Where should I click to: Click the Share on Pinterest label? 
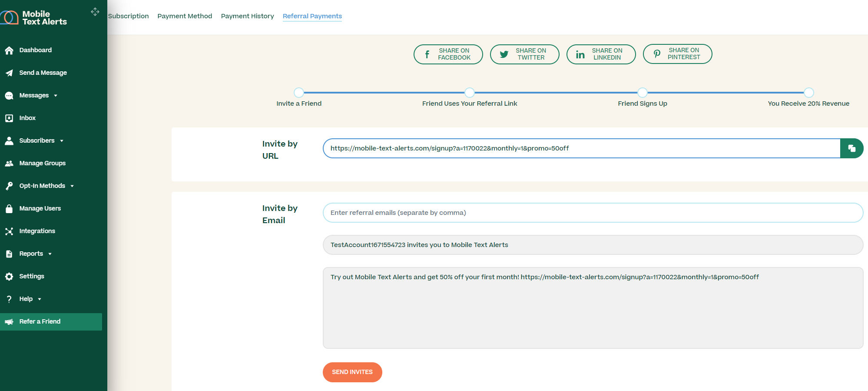pos(684,54)
